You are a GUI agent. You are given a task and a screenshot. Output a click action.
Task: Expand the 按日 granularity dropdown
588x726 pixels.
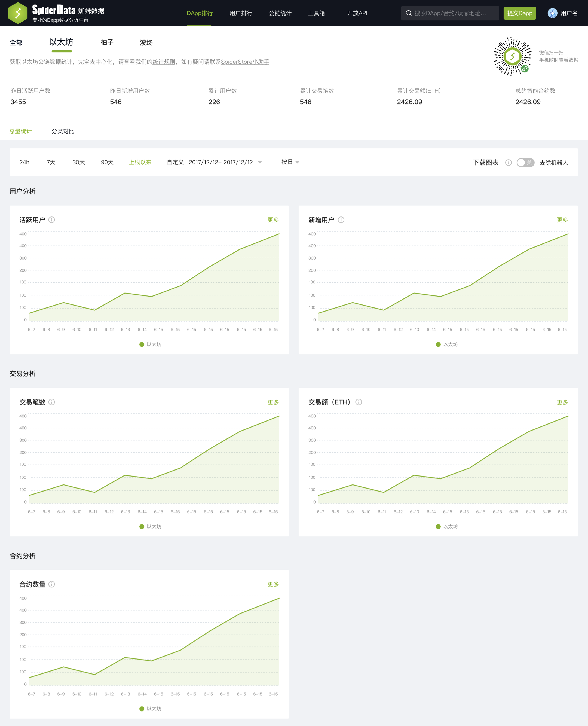[290, 162]
